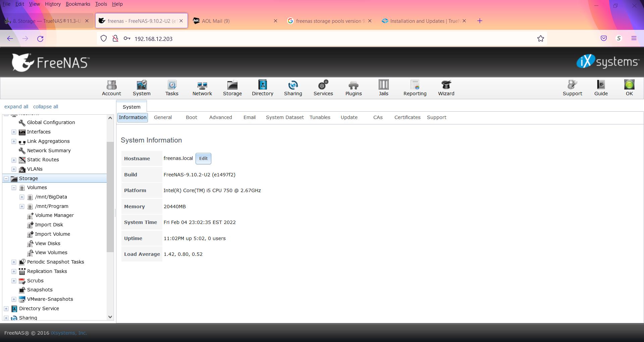644x342 pixels.
Task: Open a new browser tab
Action: click(480, 21)
